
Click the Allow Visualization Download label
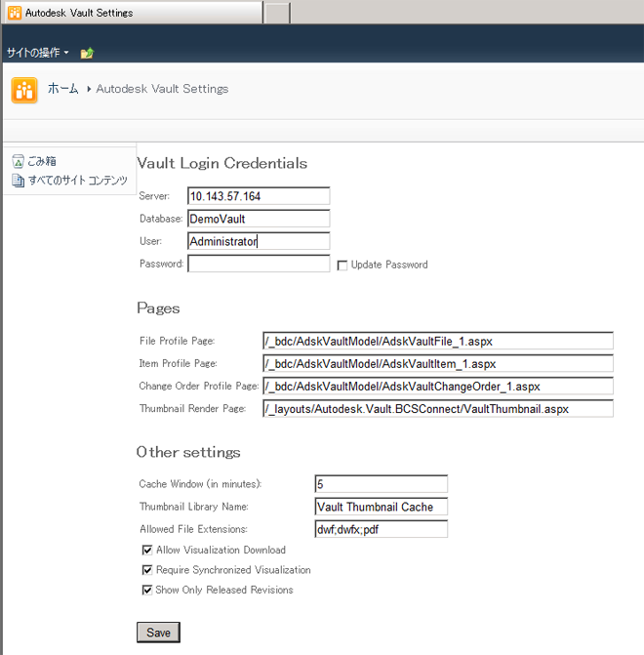(221, 550)
